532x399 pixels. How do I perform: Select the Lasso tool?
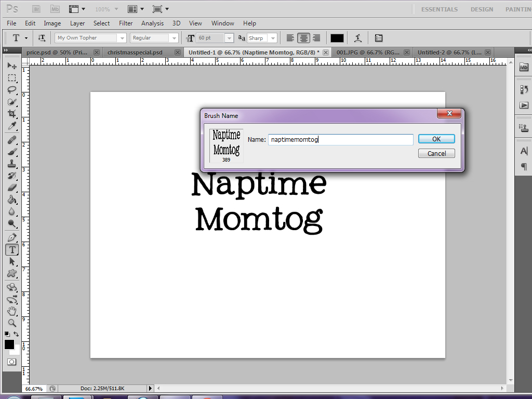tap(12, 89)
